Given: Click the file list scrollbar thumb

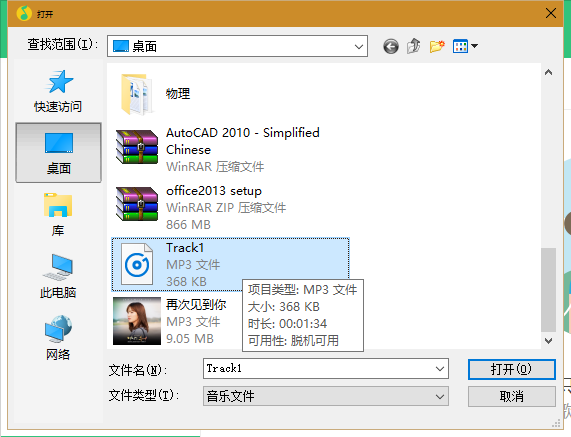Looking at the screenshot, I should coord(548,290).
